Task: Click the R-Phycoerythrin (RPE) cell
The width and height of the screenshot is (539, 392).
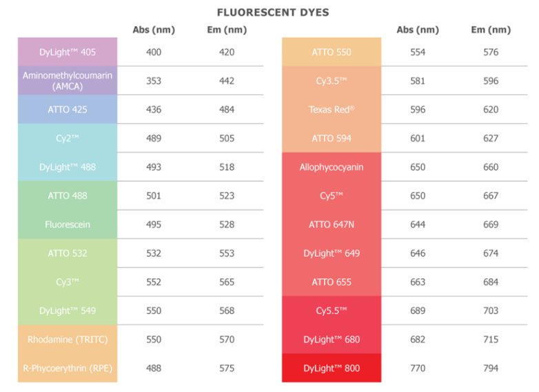Action: click(x=68, y=368)
